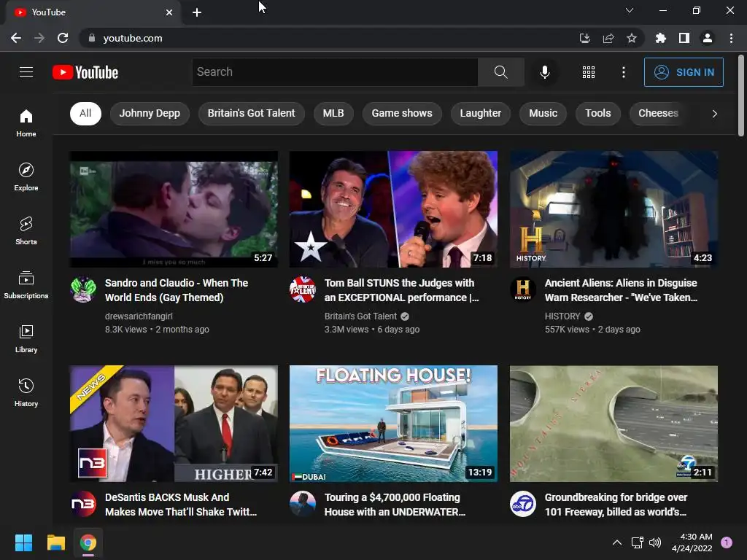
Task: Select the MLB chip
Action: (x=333, y=113)
